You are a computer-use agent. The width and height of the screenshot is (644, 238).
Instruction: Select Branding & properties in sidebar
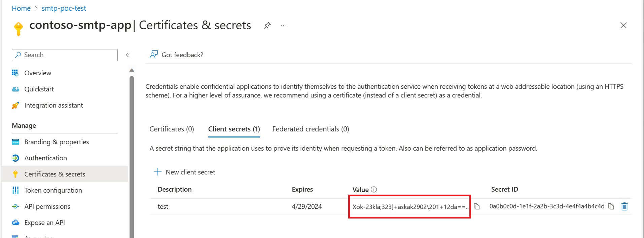[x=57, y=142]
